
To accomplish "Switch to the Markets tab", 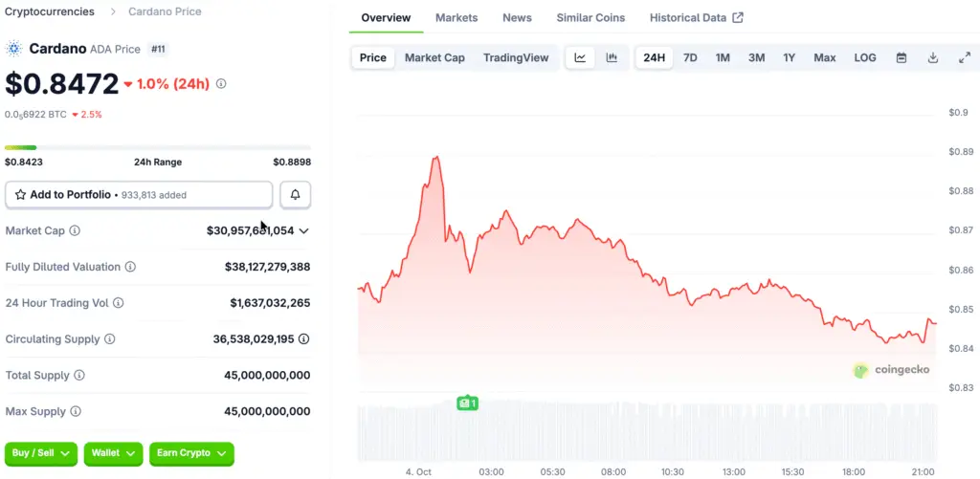I will (457, 17).
